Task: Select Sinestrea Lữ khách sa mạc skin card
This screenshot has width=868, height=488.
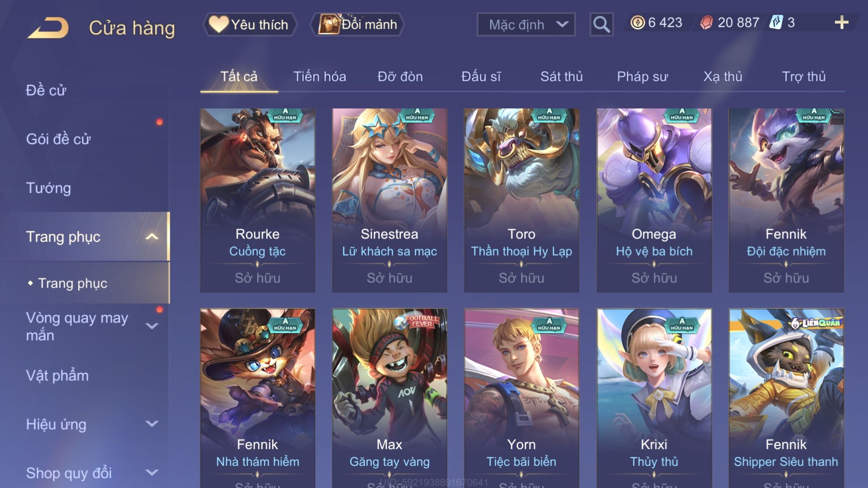Action: (390, 200)
